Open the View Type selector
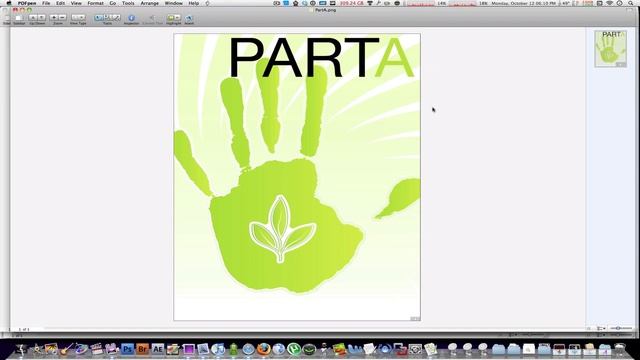 click(x=78, y=18)
